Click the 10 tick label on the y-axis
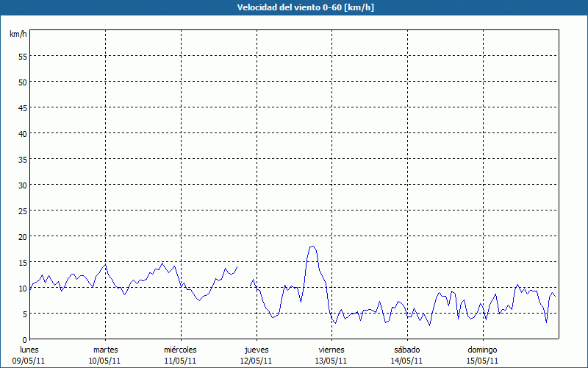 tap(22, 288)
